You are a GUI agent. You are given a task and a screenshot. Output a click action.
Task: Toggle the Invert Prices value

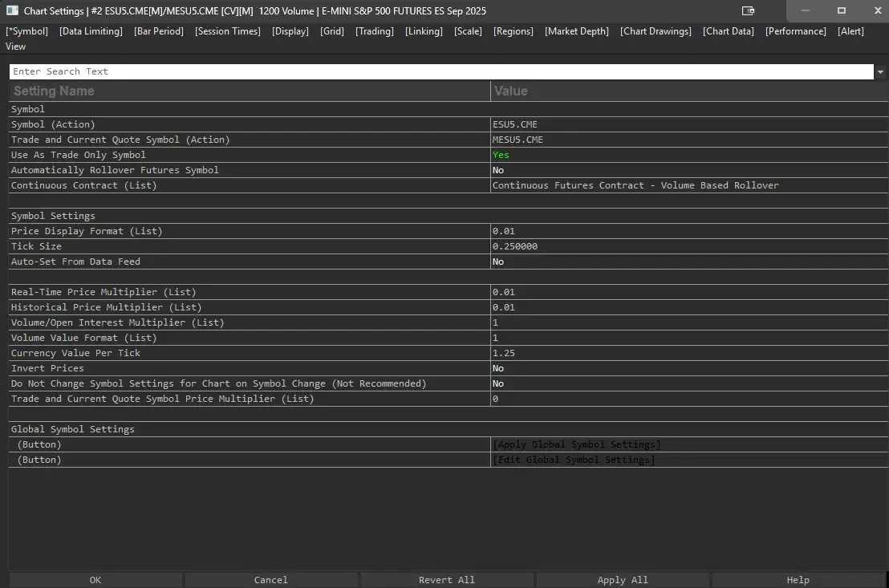coord(498,368)
